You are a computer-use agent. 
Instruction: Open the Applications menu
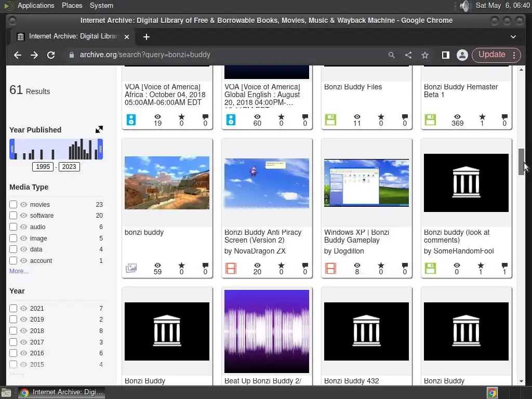(36, 5)
